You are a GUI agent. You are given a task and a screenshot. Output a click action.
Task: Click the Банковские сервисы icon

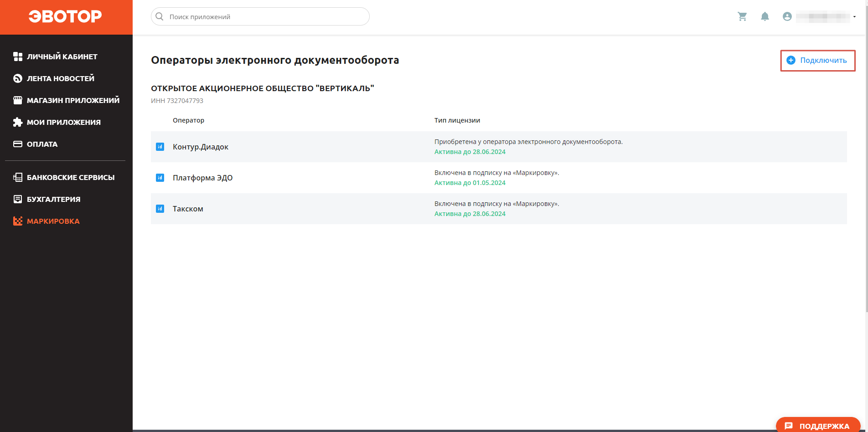[x=18, y=177]
